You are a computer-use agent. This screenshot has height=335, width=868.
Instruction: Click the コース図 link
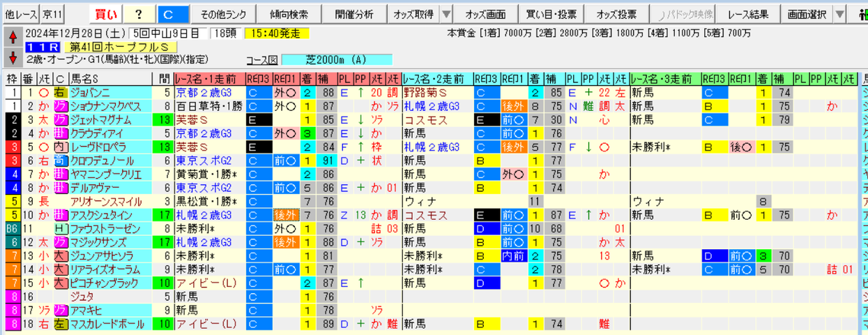tap(261, 60)
